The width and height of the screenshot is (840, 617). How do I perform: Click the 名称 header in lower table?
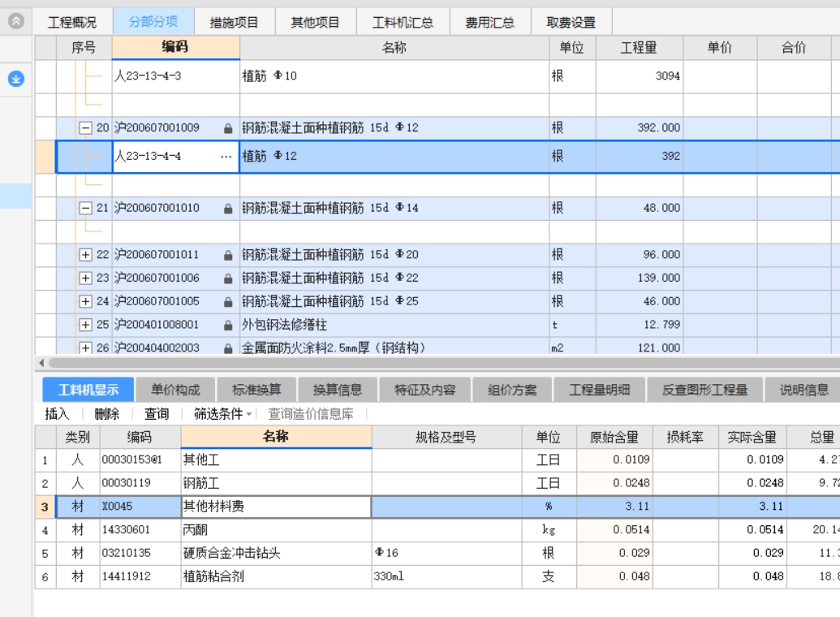(276, 436)
